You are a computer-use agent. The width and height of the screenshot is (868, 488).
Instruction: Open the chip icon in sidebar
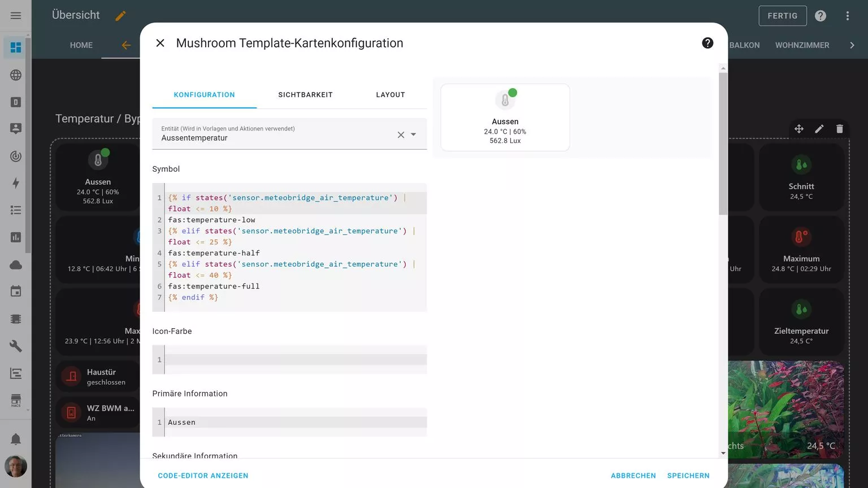[x=16, y=319]
